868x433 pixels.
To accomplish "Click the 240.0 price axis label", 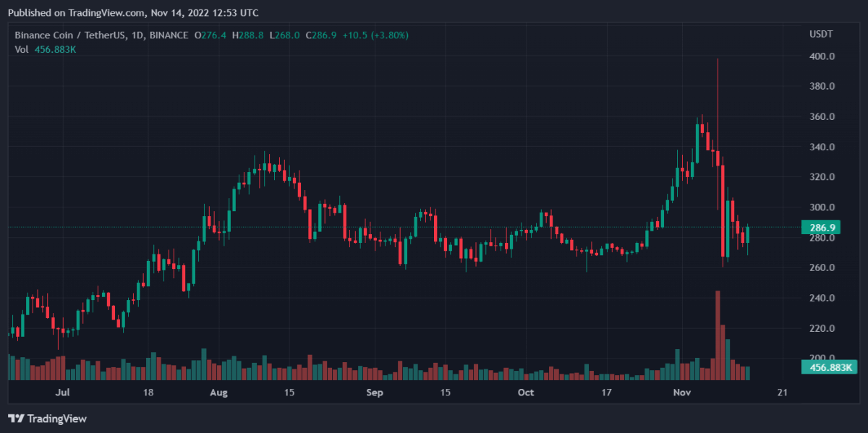I will [x=823, y=298].
